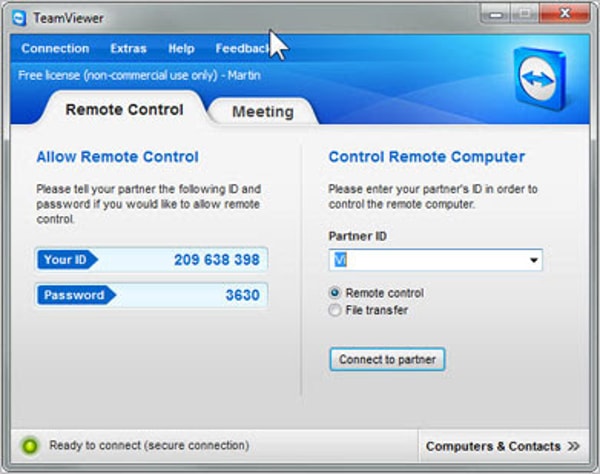
Task: Click the password value 3630
Action: [x=243, y=295]
